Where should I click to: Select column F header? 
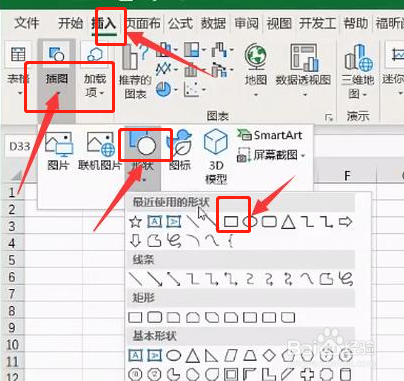(347, 175)
